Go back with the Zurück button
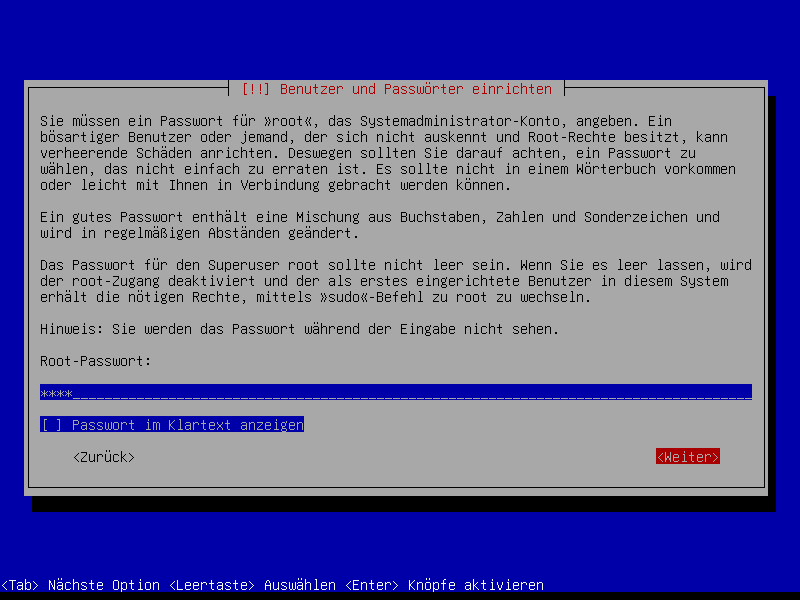The height and width of the screenshot is (600, 800). (104, 457)
